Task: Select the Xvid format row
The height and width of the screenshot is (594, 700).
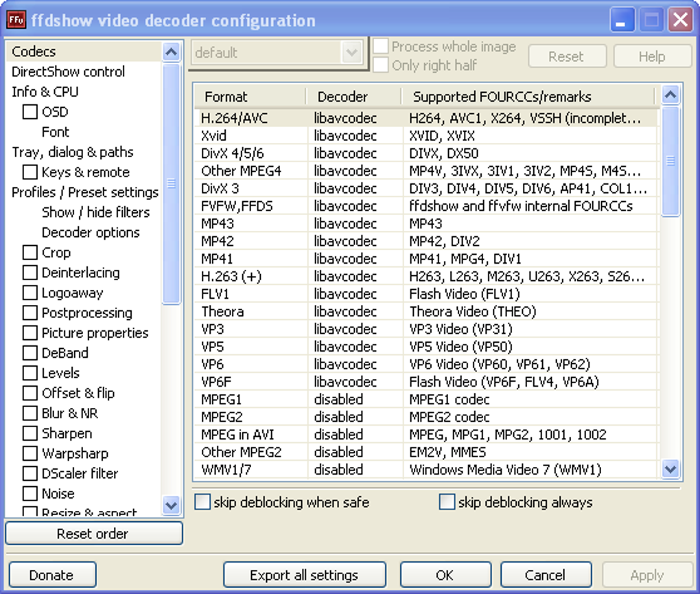Action: click(x=426, y=135)
